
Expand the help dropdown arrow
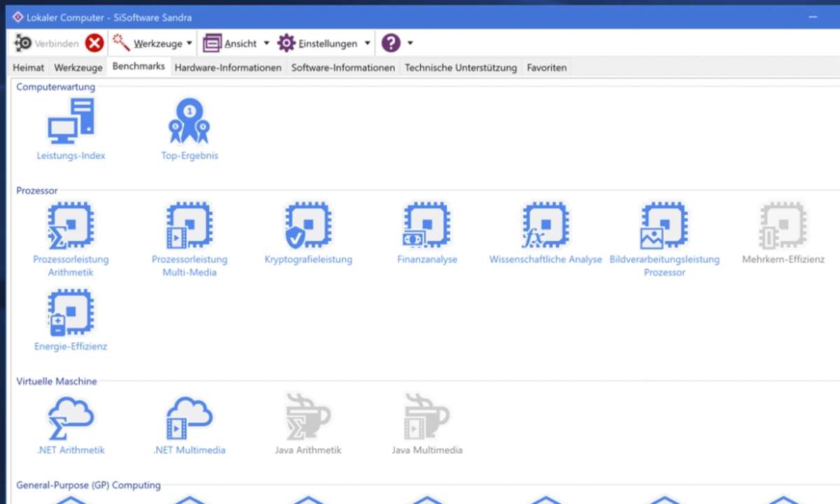pyautogui.click(x=410, y=43)
